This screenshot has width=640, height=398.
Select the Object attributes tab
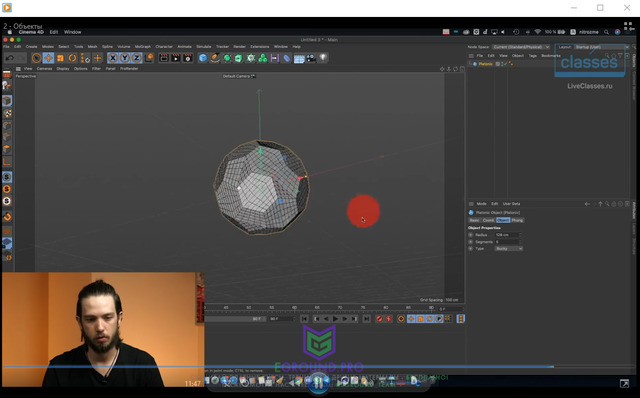click(503, 220)
